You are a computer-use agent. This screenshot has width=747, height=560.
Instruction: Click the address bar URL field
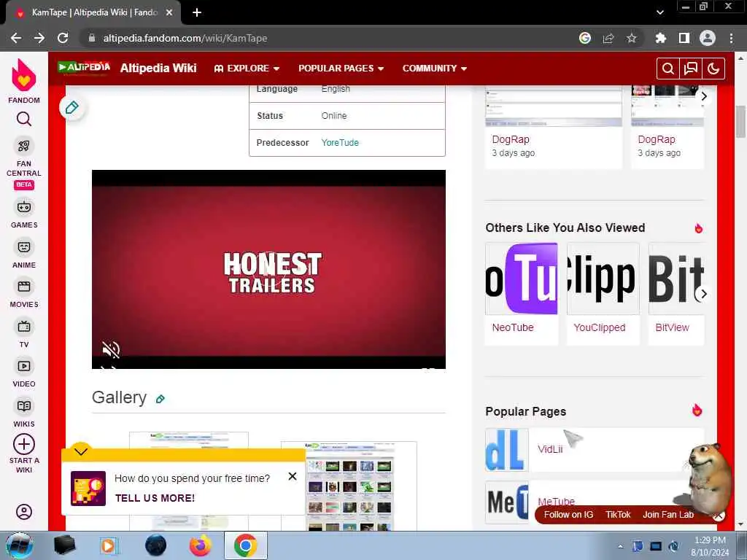click(x=329, y=38)
